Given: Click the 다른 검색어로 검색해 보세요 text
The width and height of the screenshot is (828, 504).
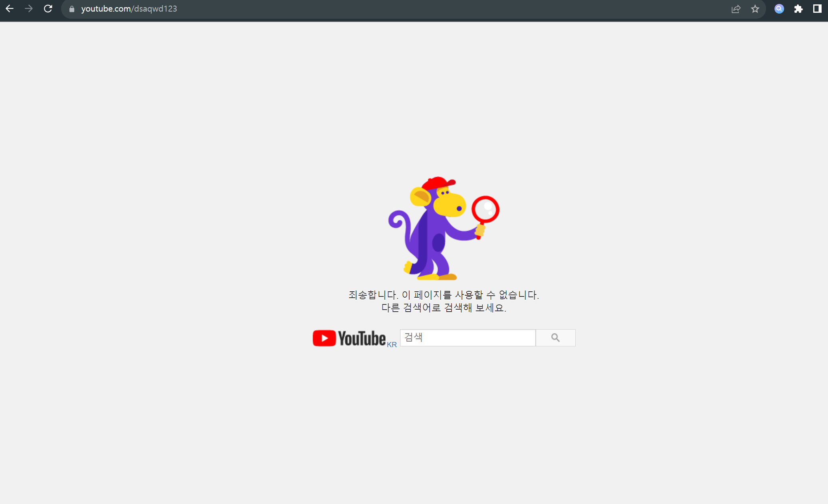Looking at the screenshot, I should point(444,308).
